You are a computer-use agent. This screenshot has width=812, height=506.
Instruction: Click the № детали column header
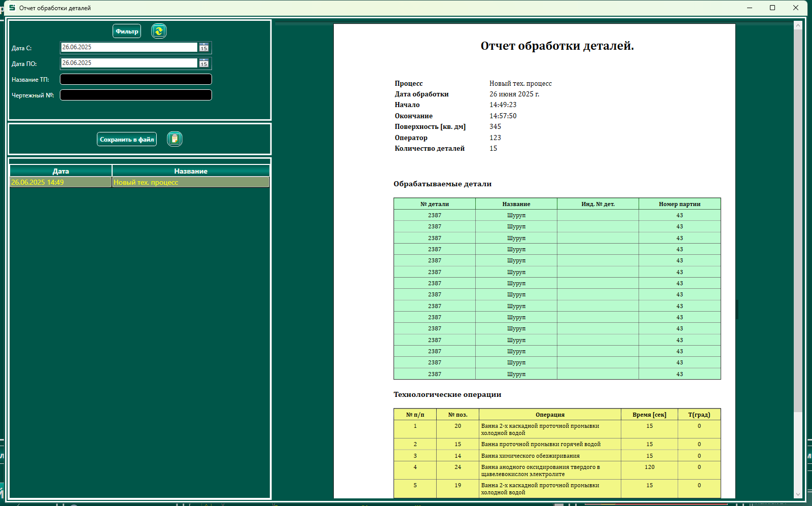point(435,204)
